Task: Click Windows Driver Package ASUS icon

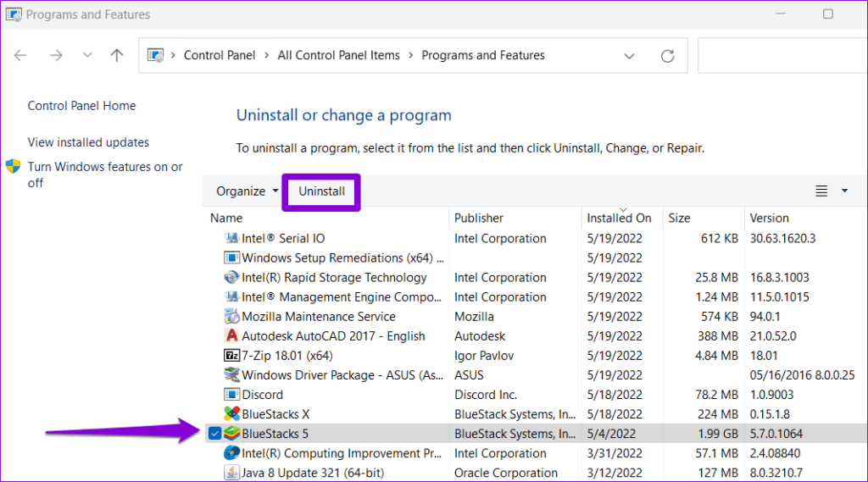Action: click(231, 374)
